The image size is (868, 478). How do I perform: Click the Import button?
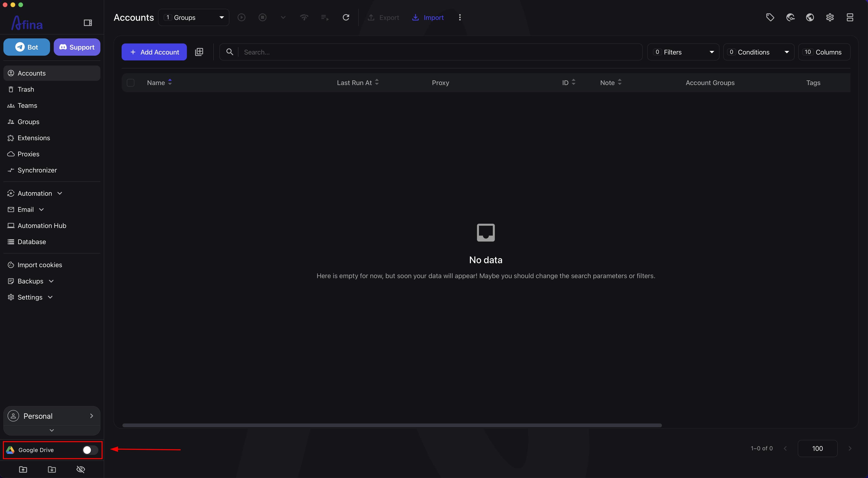428,18
